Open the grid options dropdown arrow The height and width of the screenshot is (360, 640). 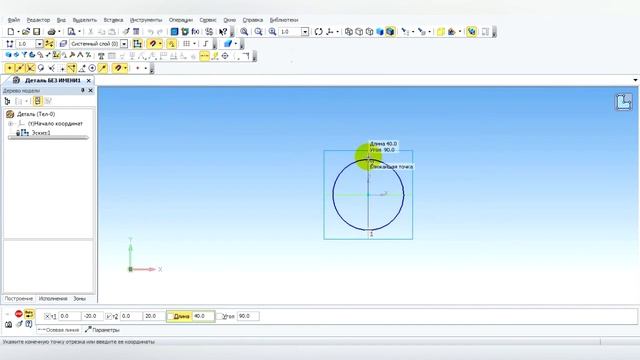click(194, 43)
